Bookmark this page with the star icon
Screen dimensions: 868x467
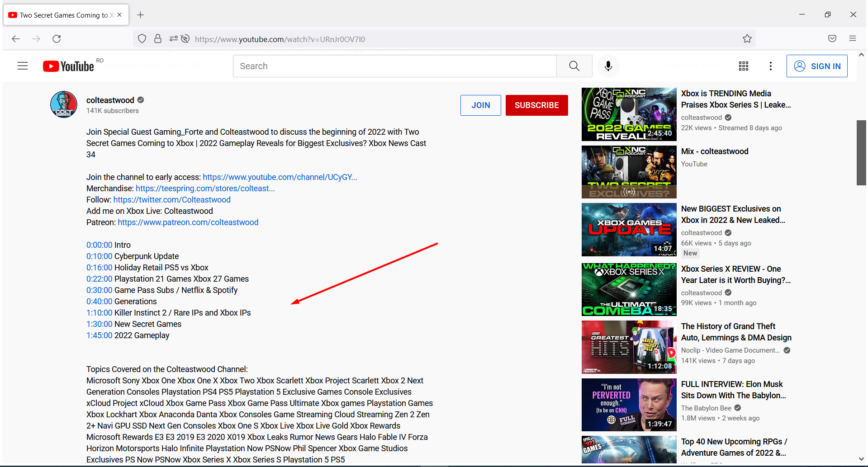(x=747, y=39)
